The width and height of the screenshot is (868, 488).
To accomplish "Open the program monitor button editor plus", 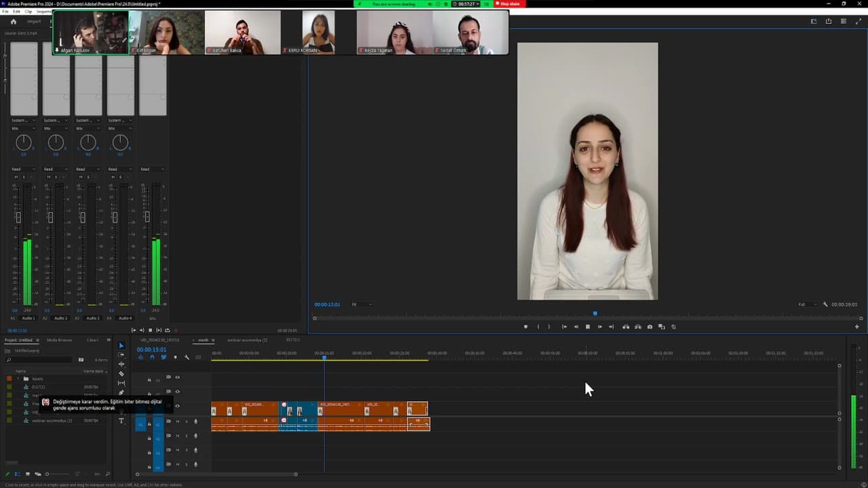I will point(856,327).
